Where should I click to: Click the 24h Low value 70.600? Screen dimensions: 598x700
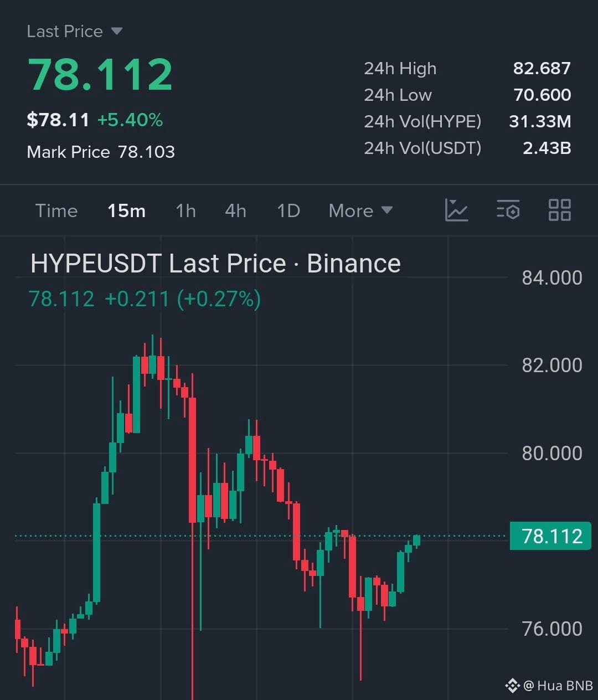tap(542, 95)
